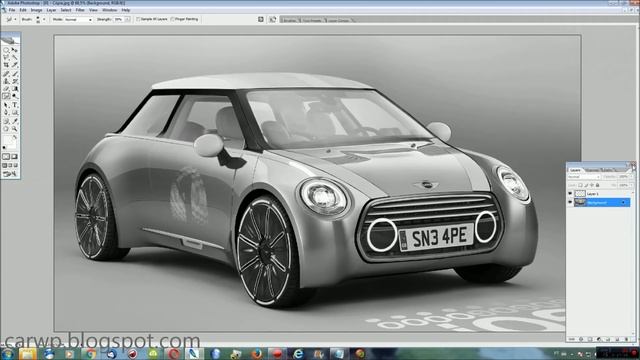The image size is (640, 360).
Task: Select the Background layer thumbnail
Action: click(580, 202)
